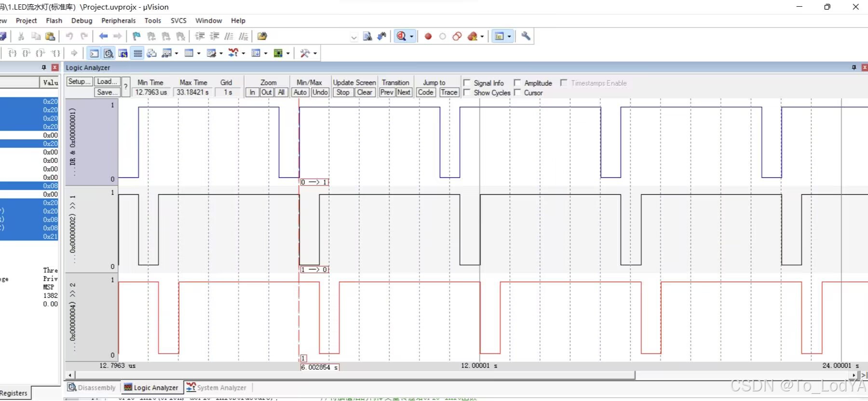This screenshot has height=401, width=868.
Task: Click the Find document icon
Action: coord(367,36)
